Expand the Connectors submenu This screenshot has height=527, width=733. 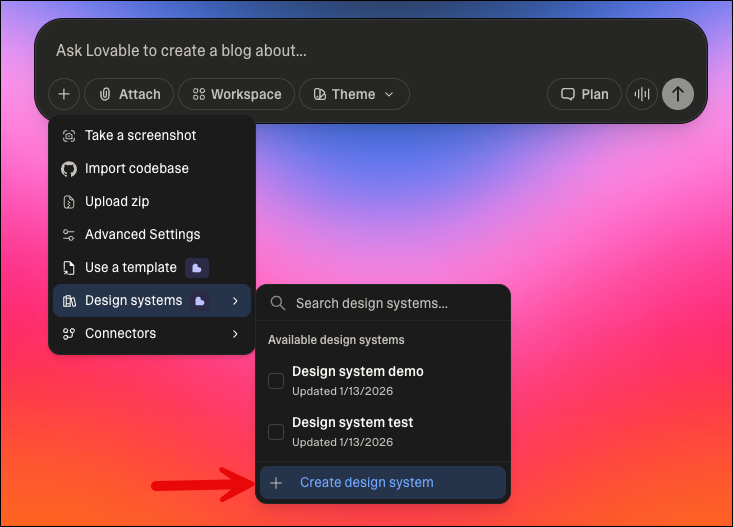(152, 333)
